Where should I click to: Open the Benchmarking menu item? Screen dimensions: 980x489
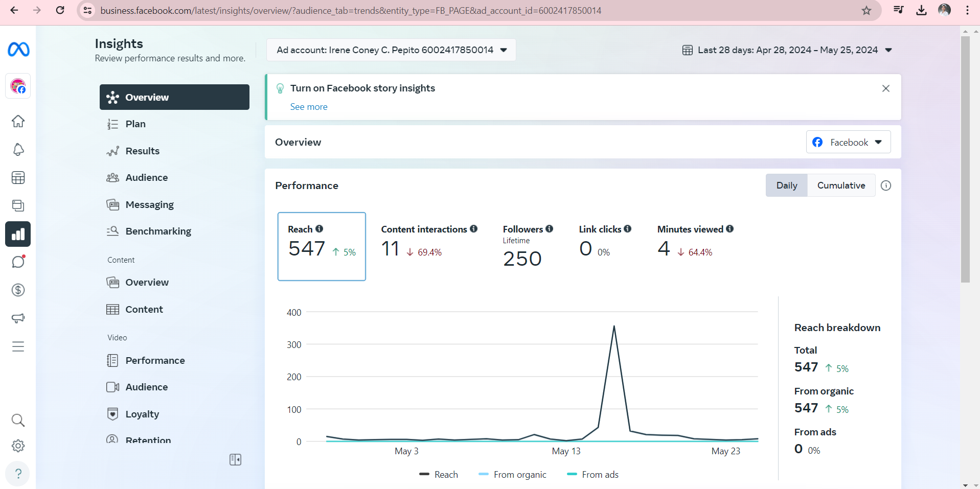[x=158, y=231]
